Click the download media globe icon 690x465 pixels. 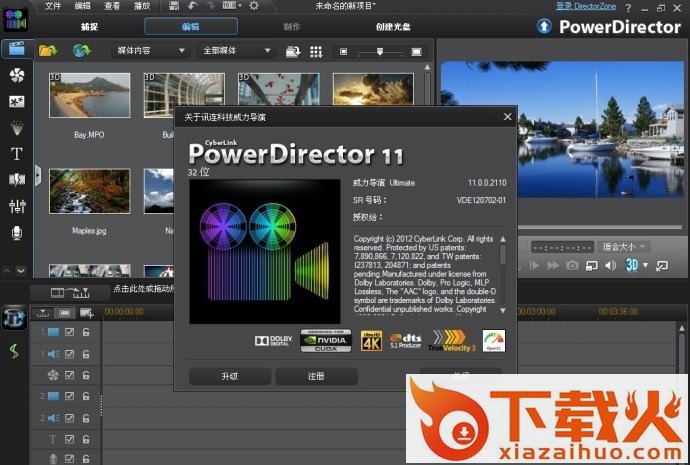(81, 51)
